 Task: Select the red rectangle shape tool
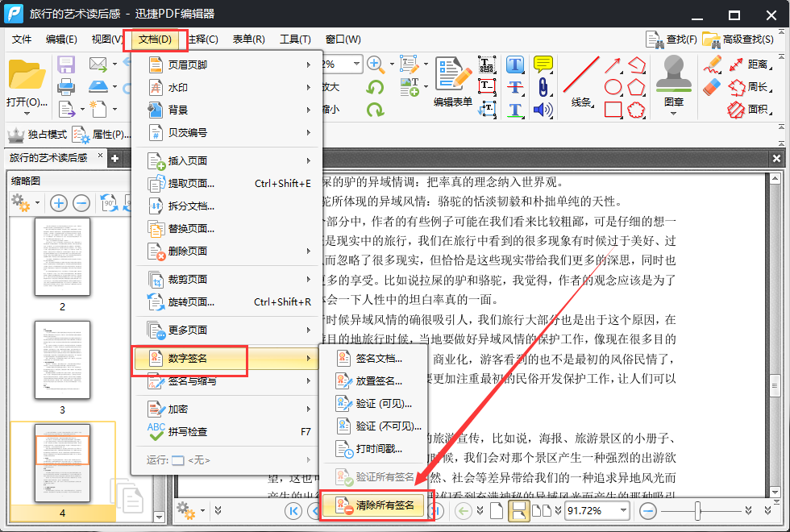[613, 110]
